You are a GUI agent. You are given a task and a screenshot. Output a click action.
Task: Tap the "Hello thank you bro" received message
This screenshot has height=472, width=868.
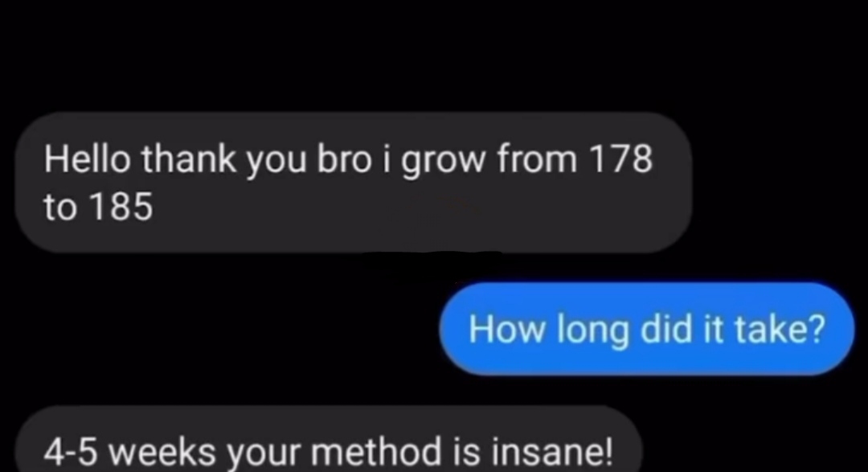[x=353, y=183]
